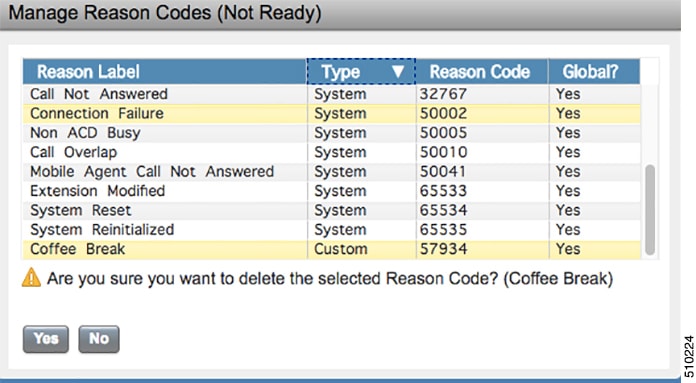Viewport: 696px width, 383px height.
Task: Click the table's vertical scrollbar thumb
Action: [650, 210]
